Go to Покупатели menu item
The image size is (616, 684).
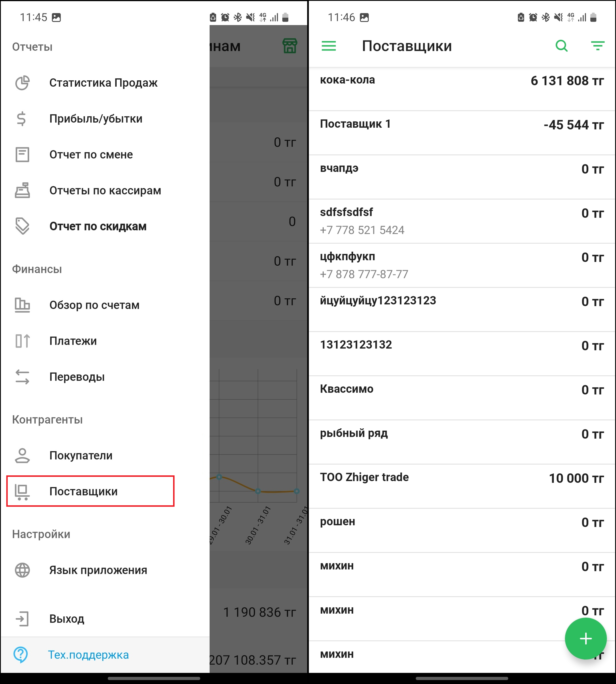[x=80, y=455]
